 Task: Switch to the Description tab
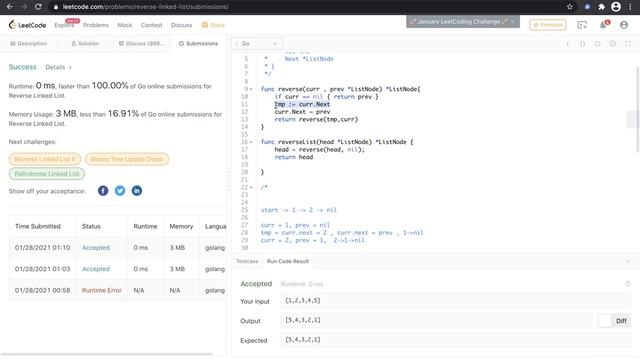tap(29, 44)
